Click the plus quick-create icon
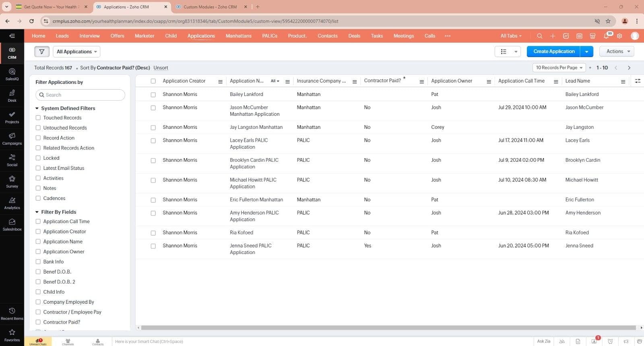The image size is (644, 346). point(553,36)
